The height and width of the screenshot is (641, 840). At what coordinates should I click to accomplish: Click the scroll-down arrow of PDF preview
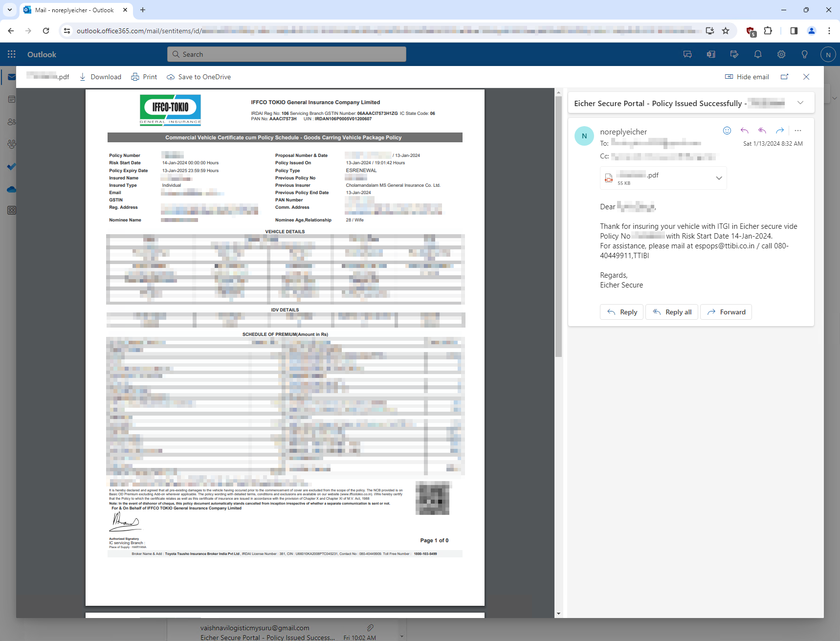tap(558, 614)
